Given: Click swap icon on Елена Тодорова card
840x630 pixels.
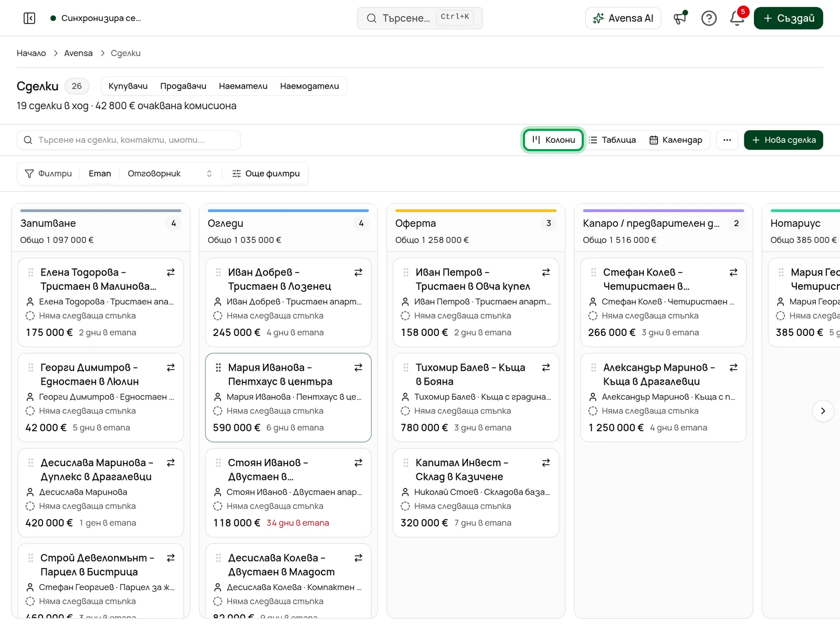Looking at the screenshot, I should click(x=171, y=272).
